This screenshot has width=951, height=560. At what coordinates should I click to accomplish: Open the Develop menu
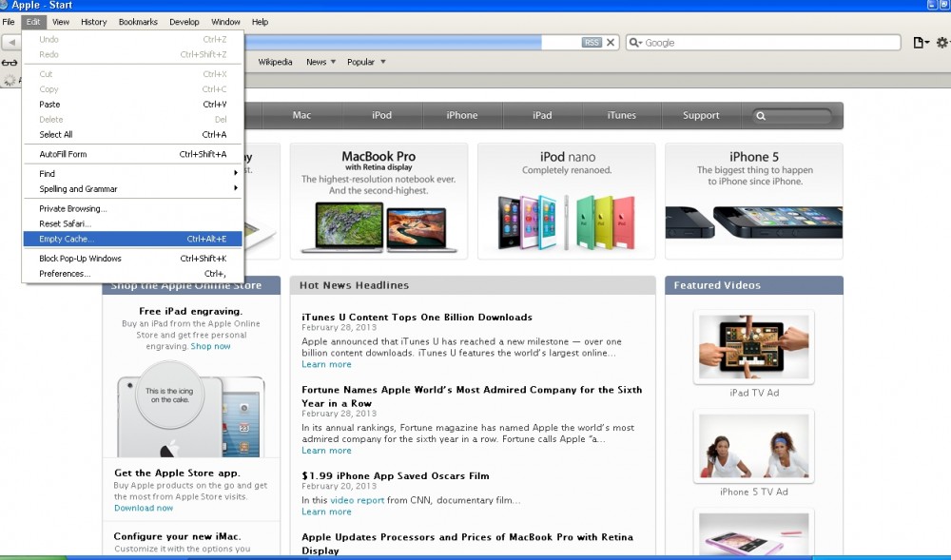184,22
